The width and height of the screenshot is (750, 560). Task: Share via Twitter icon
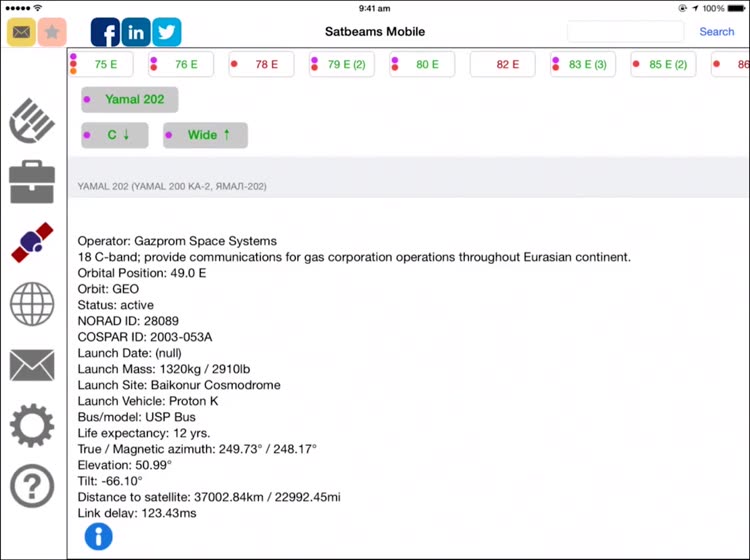166,32
